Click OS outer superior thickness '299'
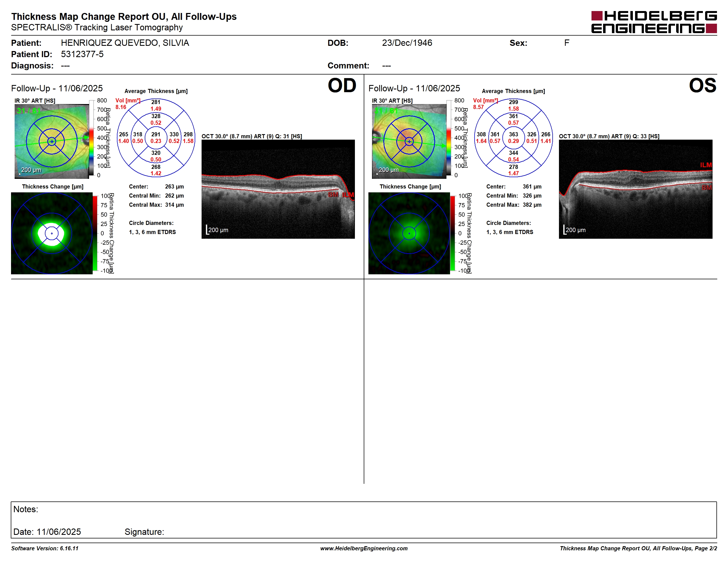Viewport: 728px width, 563px height. tap(513, 102)
